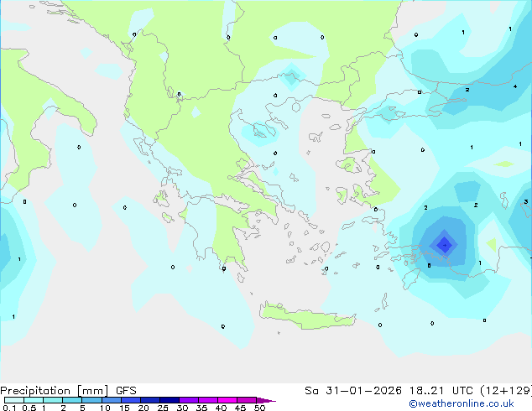
Task: Open the weatheronline.co.uk copyright link
Action: tap(462, 403)
